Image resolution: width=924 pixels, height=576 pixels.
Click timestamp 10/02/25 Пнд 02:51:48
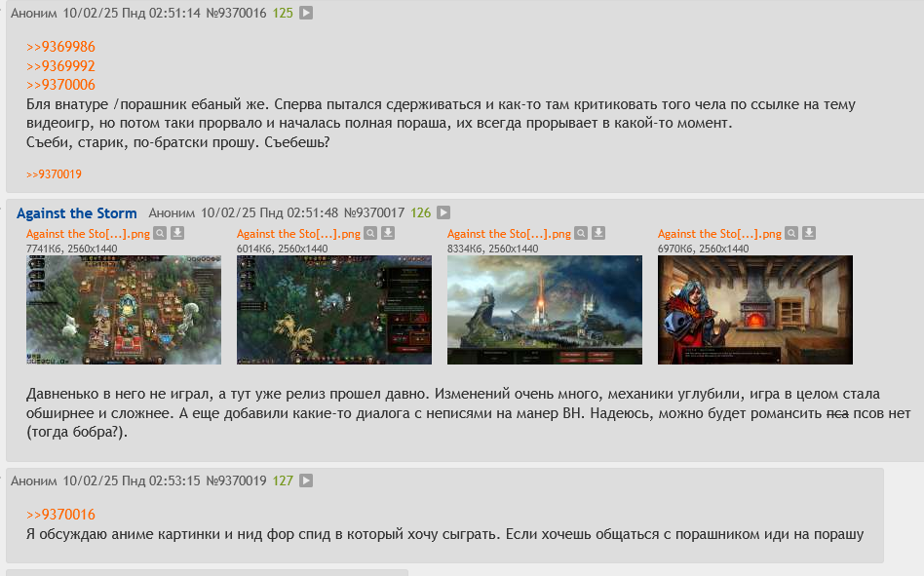tap(269, 212)
